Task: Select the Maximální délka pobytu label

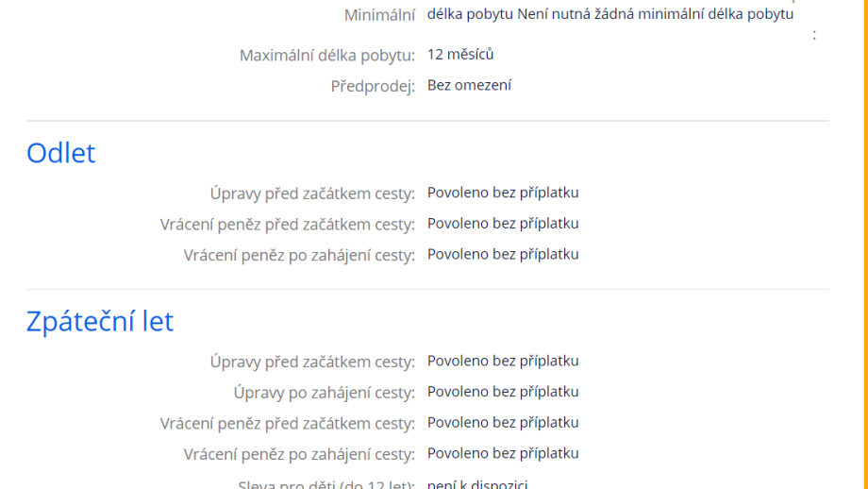Action: (326, 55)
